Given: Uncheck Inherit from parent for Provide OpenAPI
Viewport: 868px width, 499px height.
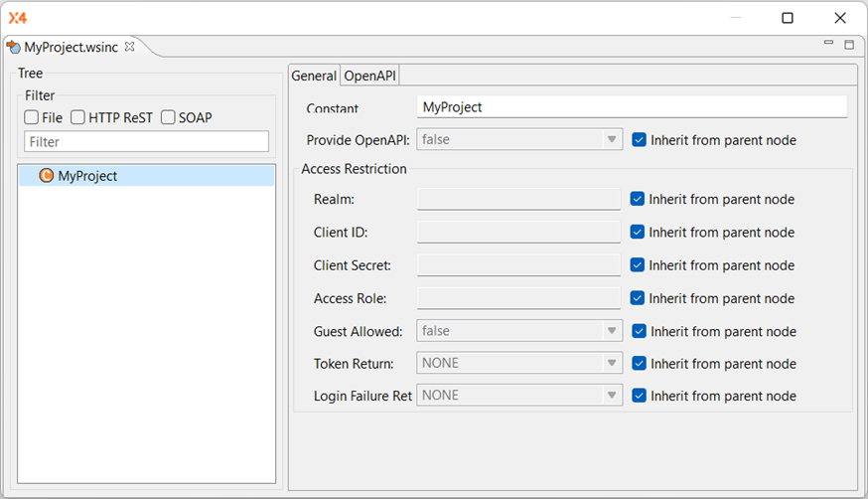Looking at the screenshot, I should coord(640,140).
